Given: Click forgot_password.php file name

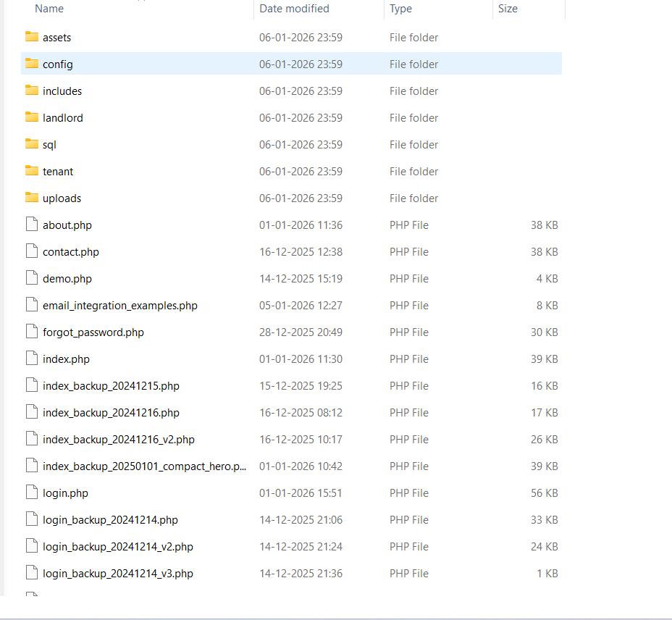Looking at the screenshot, I should coord(93,332).
